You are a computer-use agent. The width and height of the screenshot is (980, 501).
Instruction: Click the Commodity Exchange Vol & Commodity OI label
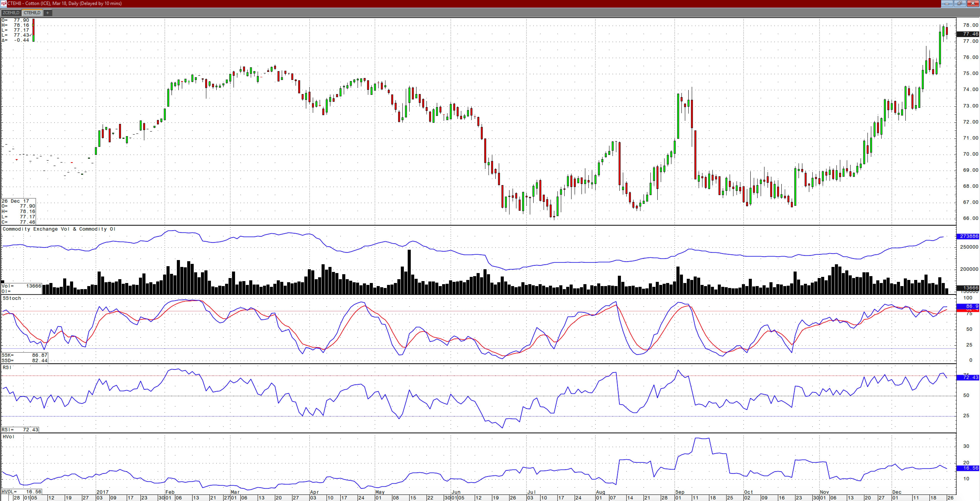(x=59, y=229)
